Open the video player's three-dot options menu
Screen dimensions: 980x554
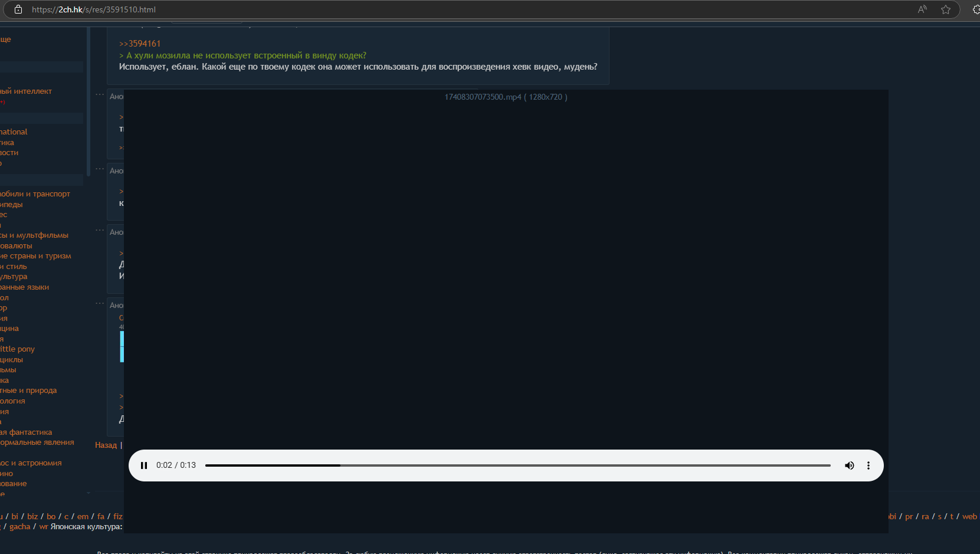pyautogui.click(x=868, y=466)
